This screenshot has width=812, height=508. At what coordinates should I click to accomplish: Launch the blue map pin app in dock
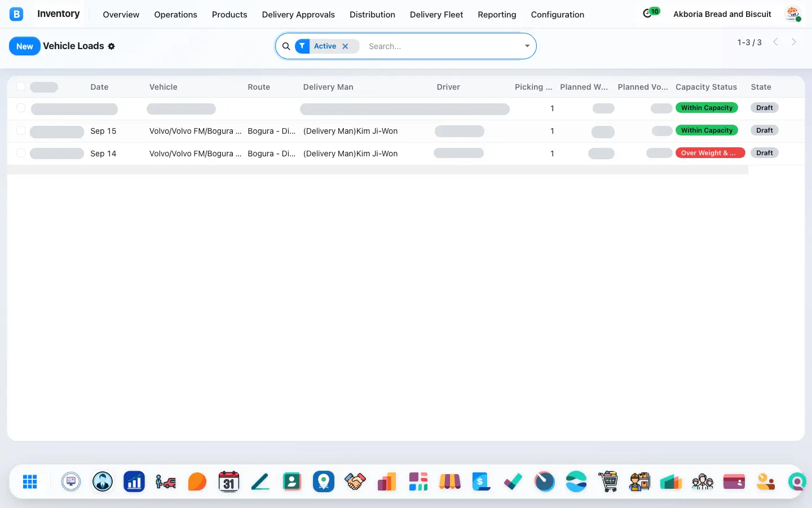pyautogui.click(x=324, y=481)
